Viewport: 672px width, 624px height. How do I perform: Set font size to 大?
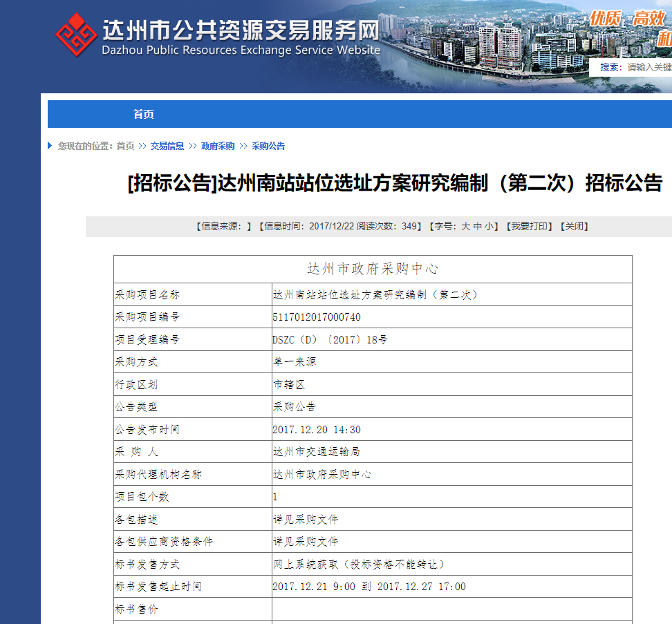[466, 226]
